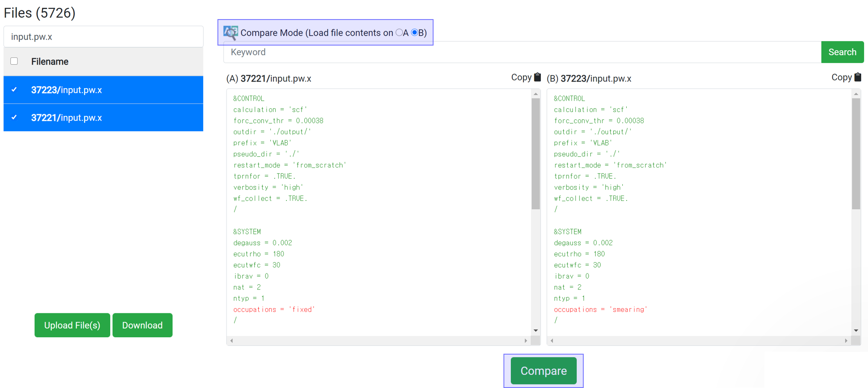Click the Search button
The height and width of the screenshot is (388, 868).
[x=842, y=52]
